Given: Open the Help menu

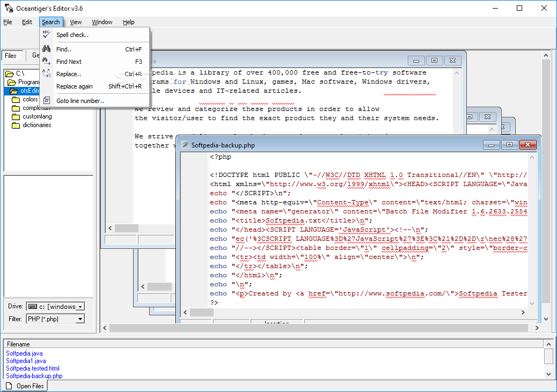Looking at the screenshot, I should [x=129, y=22].
